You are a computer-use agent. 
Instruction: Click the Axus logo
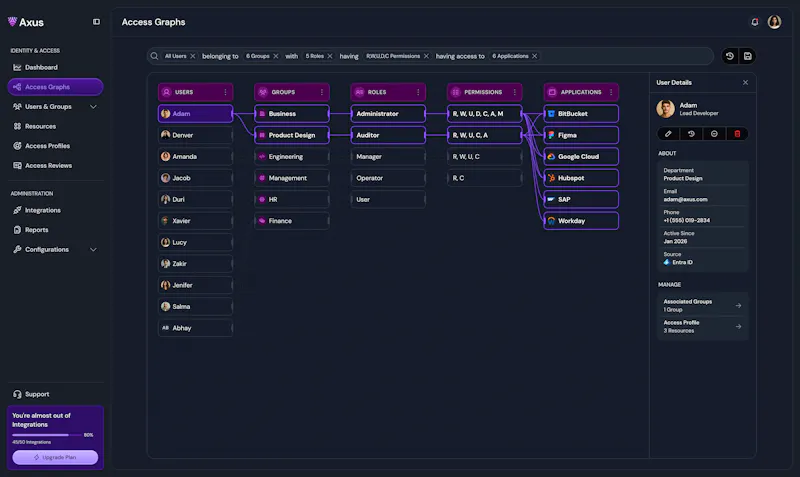26,22
